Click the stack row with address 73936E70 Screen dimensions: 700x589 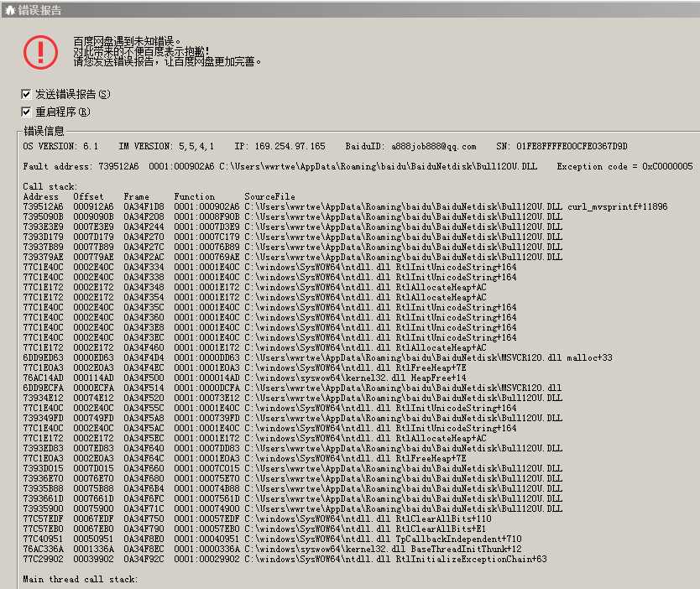[293, 478]
